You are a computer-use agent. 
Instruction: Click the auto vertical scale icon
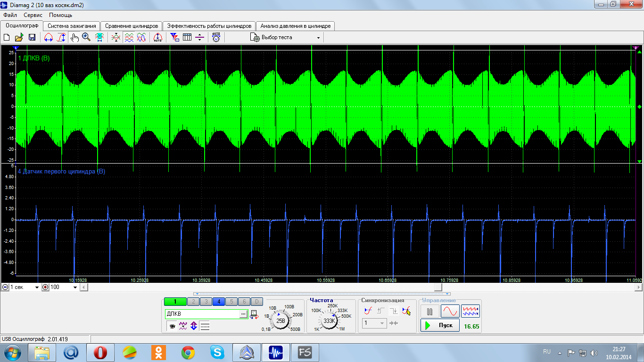(158, 38)
